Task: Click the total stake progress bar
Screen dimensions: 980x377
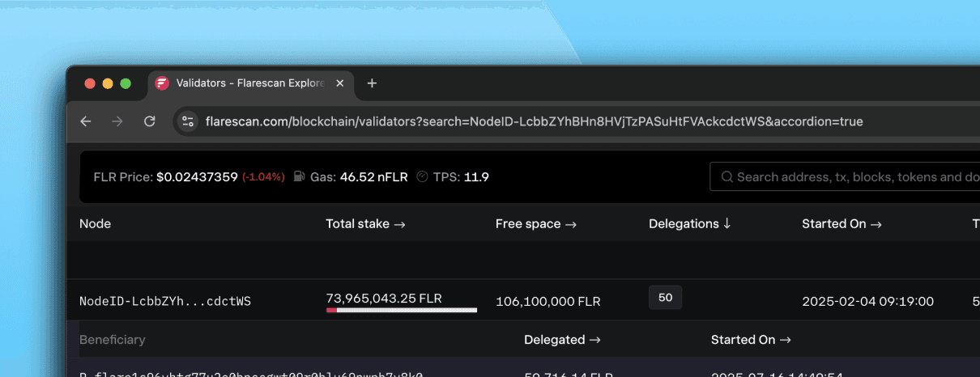Action: 402,309
